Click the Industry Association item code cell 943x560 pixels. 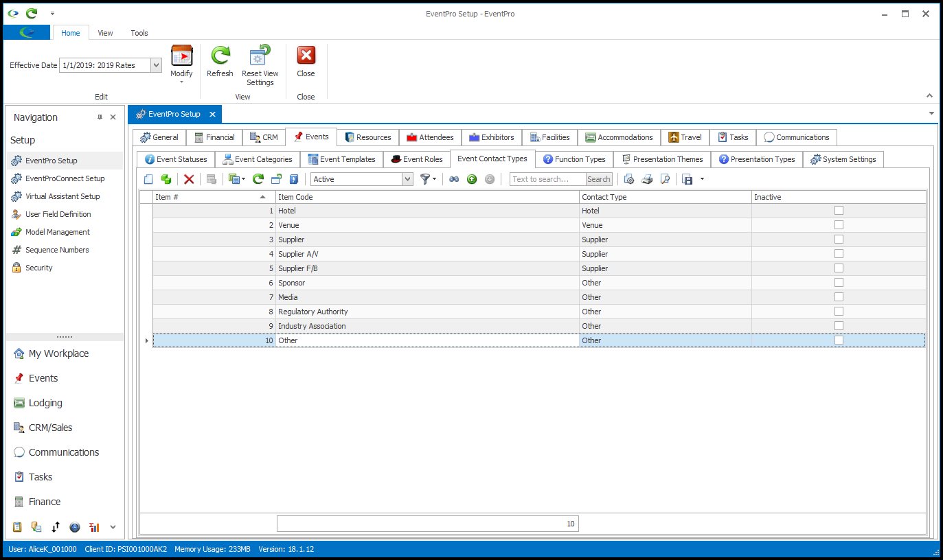pos(427,326)
